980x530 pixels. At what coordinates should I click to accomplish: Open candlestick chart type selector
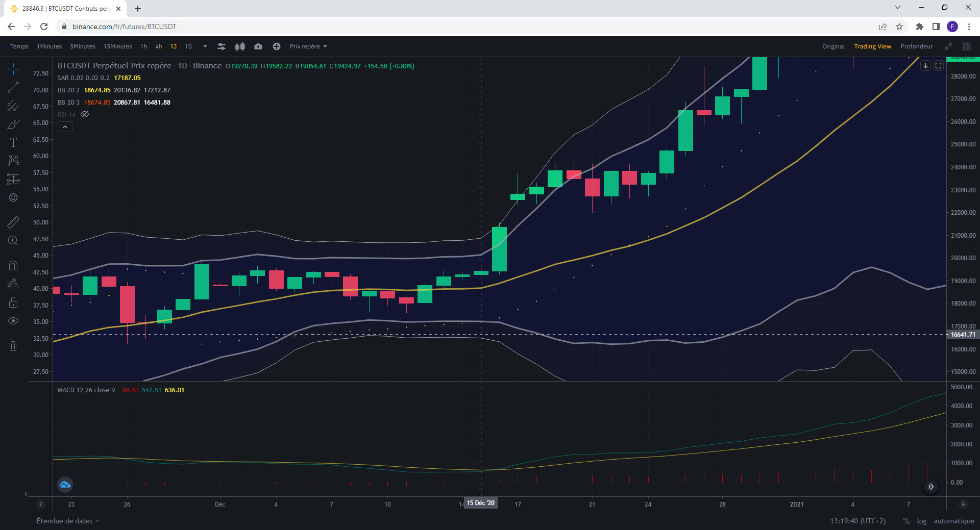[x=240, y=46]
